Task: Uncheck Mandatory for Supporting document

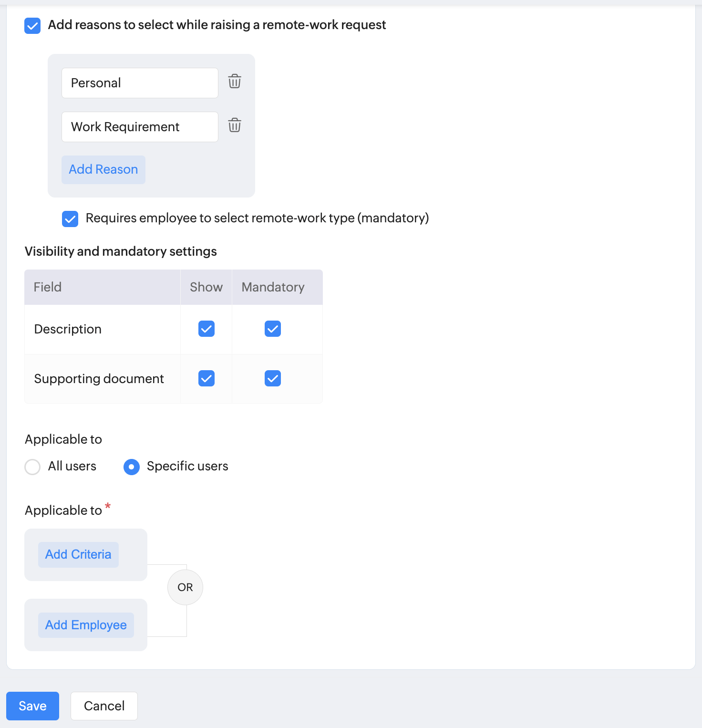Action: click(x=273, y=378)
